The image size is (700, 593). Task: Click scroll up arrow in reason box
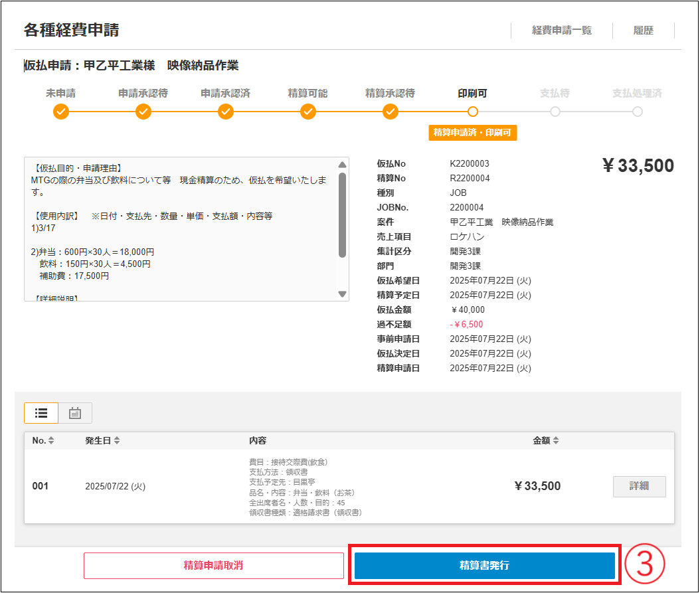343,165
